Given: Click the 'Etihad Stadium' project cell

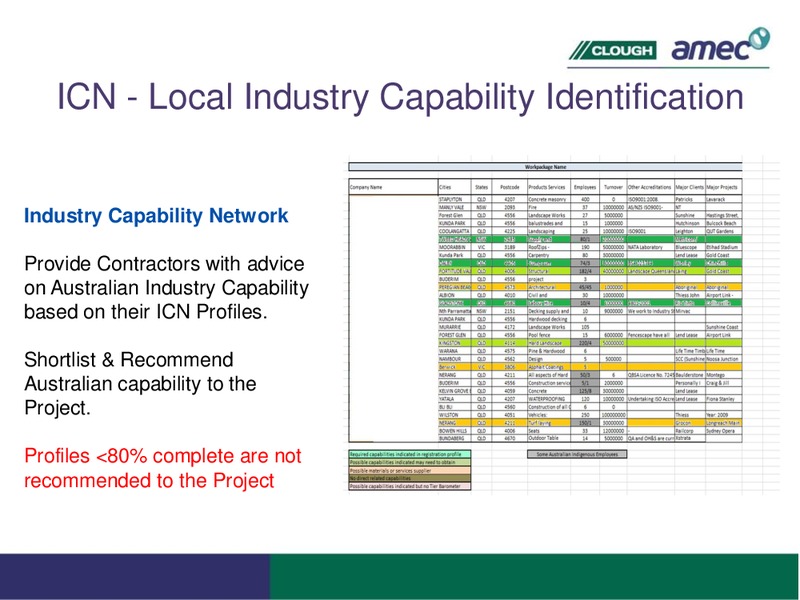Looking at the screenshot, I should click(x=723, y=247).
